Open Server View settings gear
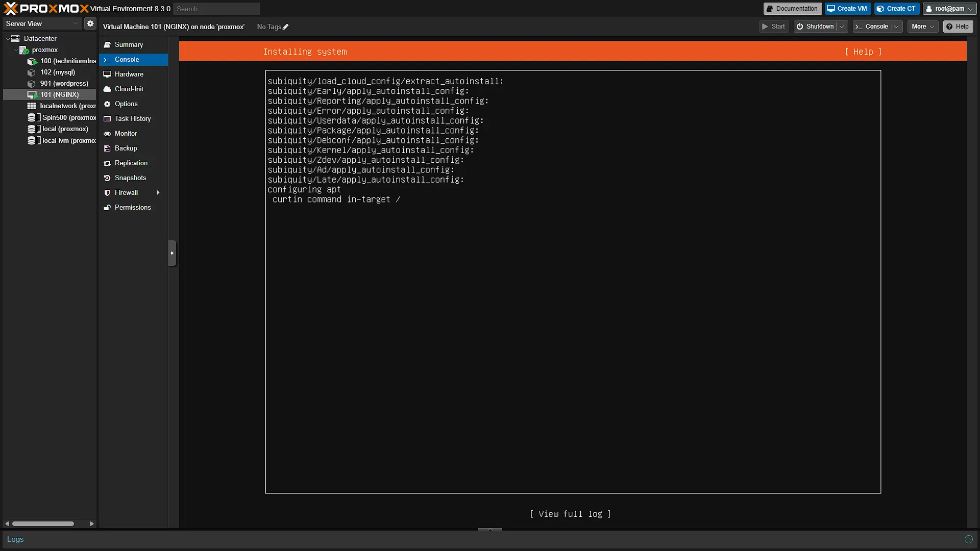 [90, 23]
